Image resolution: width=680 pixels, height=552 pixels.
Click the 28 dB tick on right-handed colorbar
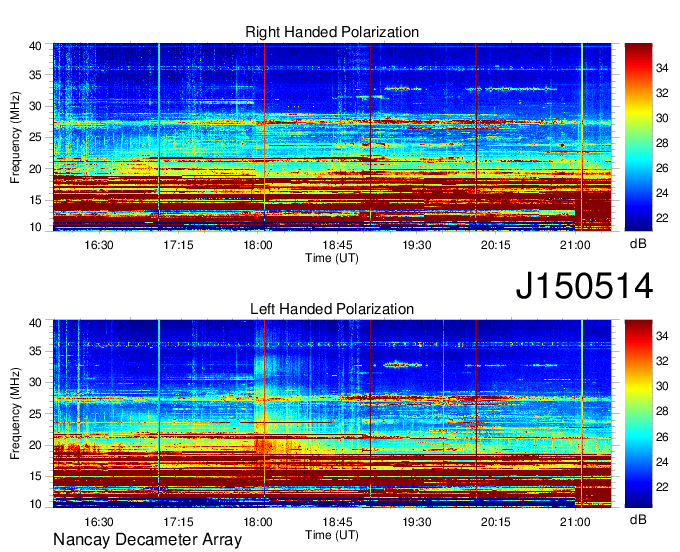(x=662, y=143)
